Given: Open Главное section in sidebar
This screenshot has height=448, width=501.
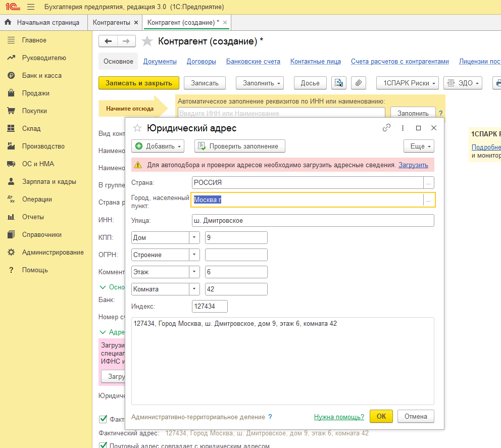Looking at the screenshot, I should click(34, 40).
